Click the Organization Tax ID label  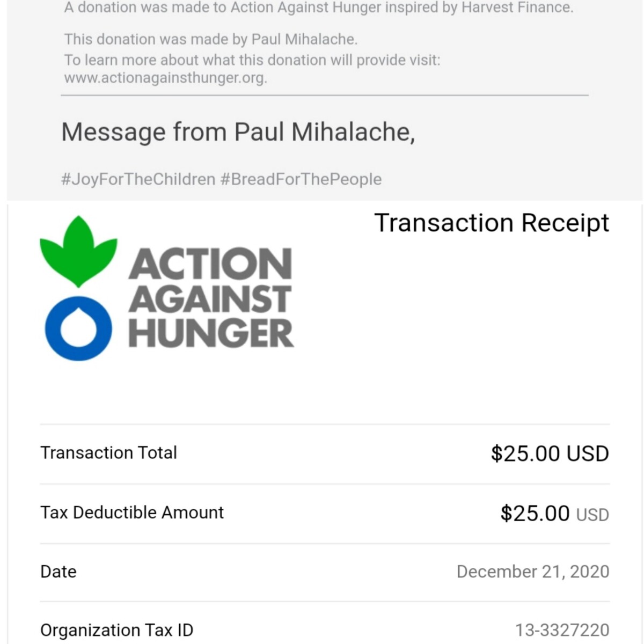coord(117,630)
